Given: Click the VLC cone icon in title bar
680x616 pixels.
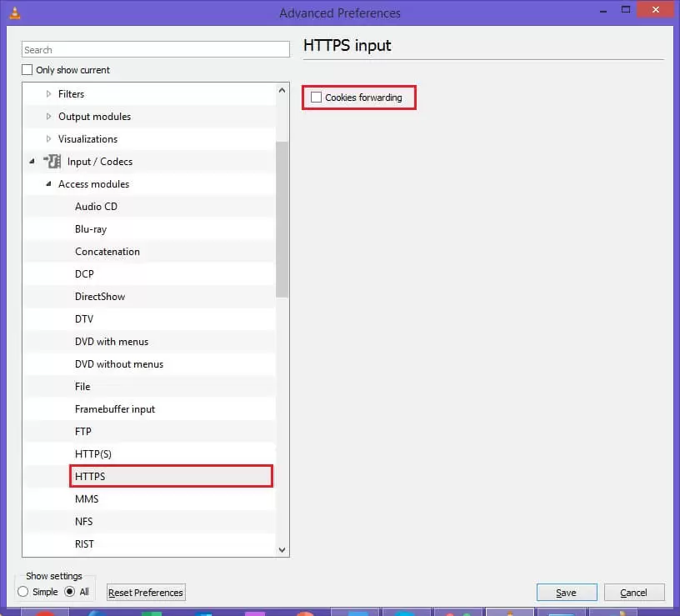Looking at the screenshot, I should 15,13.
